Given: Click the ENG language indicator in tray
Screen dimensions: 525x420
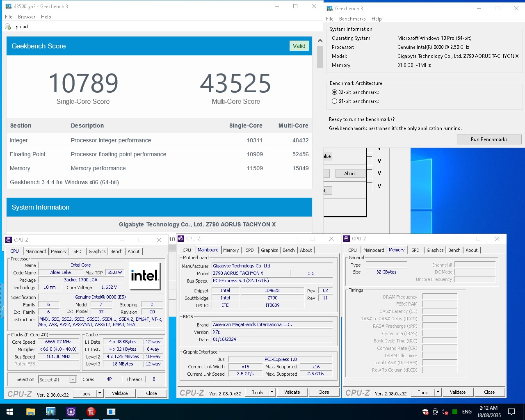Looking at the screenshot, I should (467, 412).
